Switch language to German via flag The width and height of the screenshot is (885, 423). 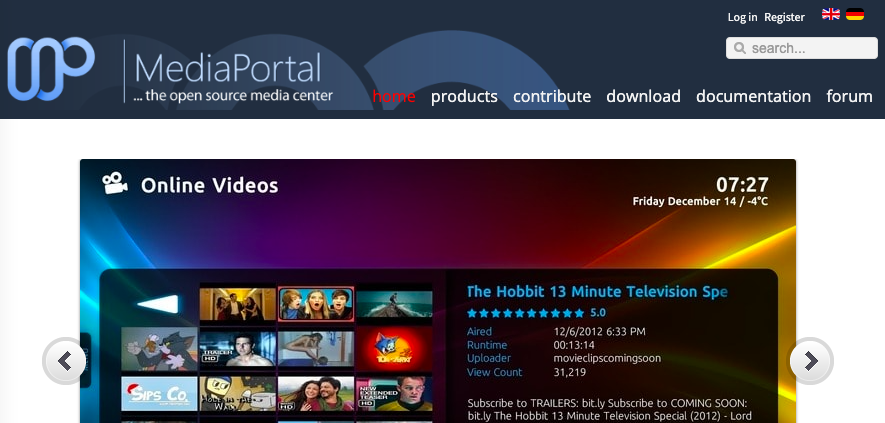click(855, 15)
